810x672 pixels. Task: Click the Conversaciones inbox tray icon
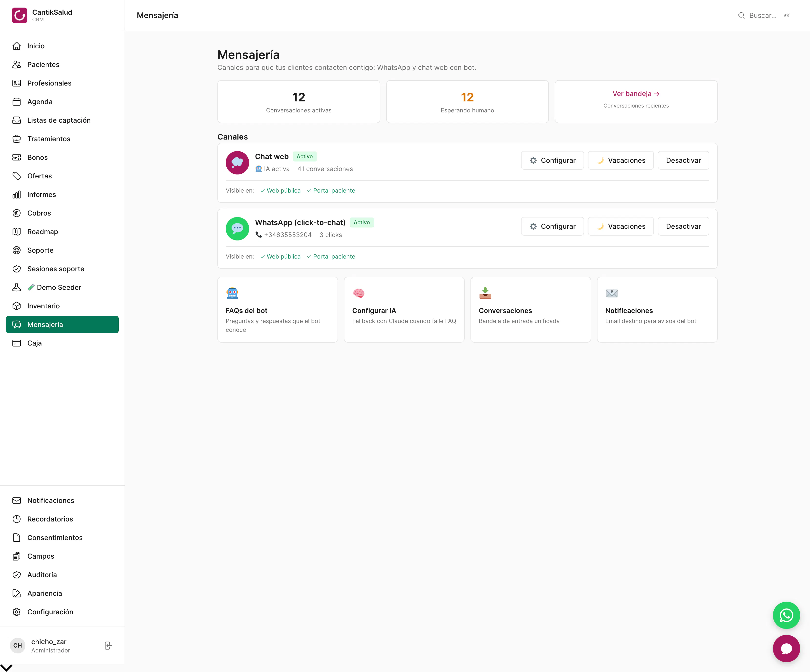[485, 293]
